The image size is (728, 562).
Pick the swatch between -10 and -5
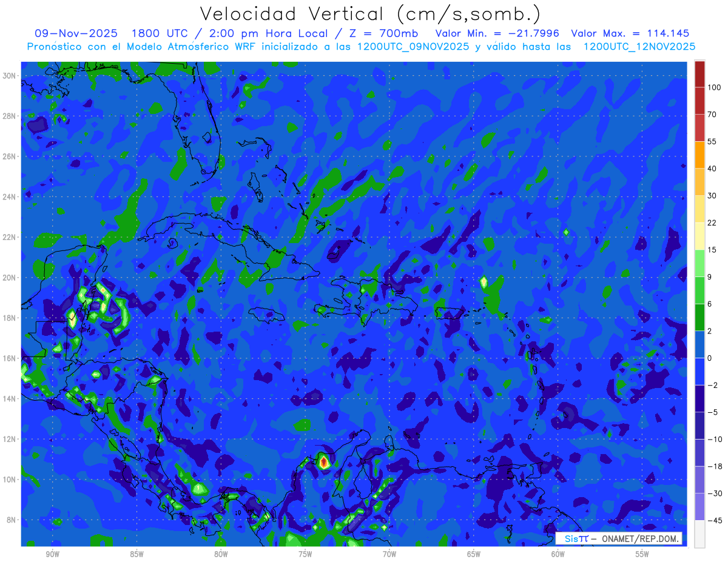[699, 425]
